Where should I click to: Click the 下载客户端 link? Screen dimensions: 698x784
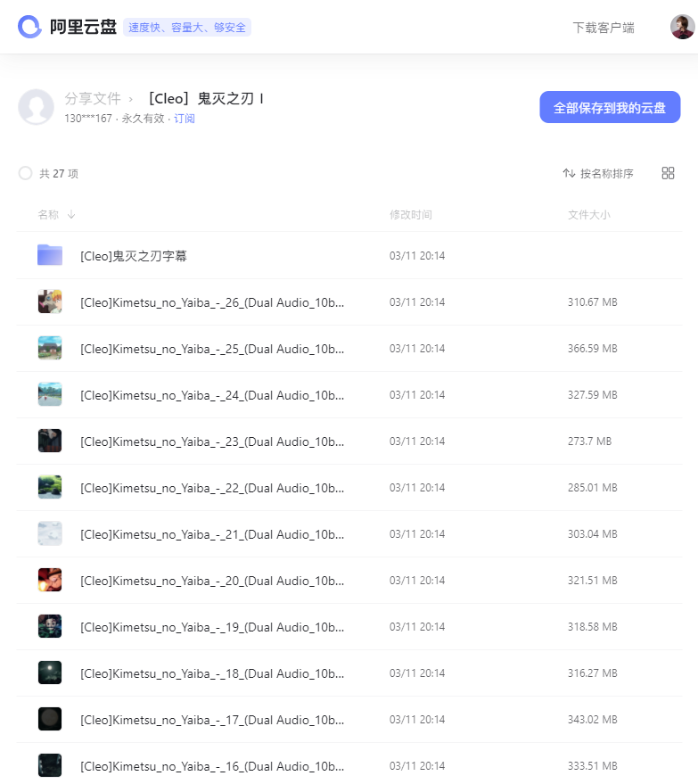[x=604, y=28]
